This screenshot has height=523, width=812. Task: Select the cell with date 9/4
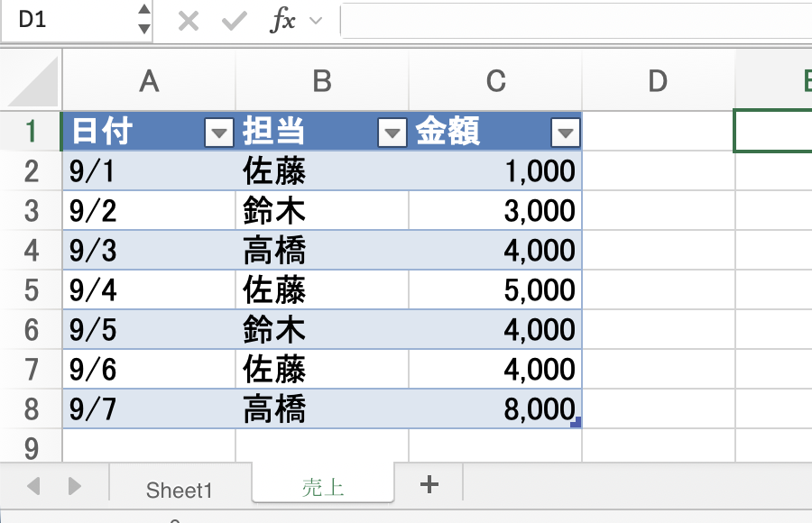tap(149, 290)
